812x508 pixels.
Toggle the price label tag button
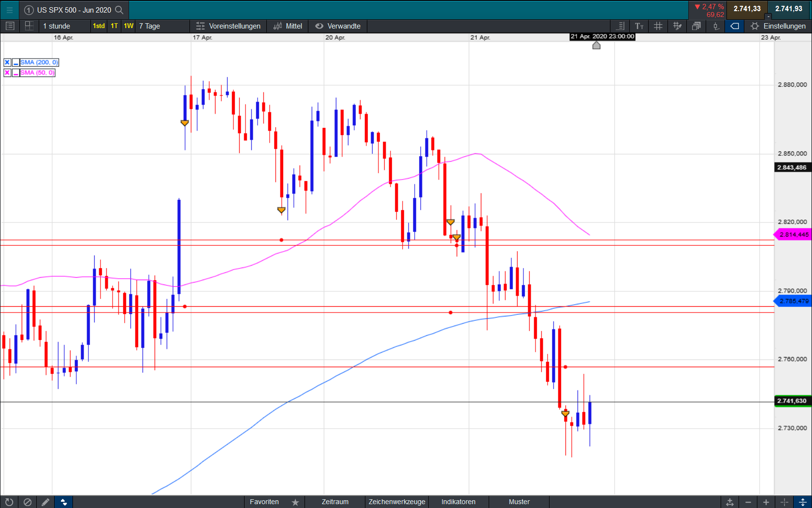pyautogui.click(x=735, y=26)
